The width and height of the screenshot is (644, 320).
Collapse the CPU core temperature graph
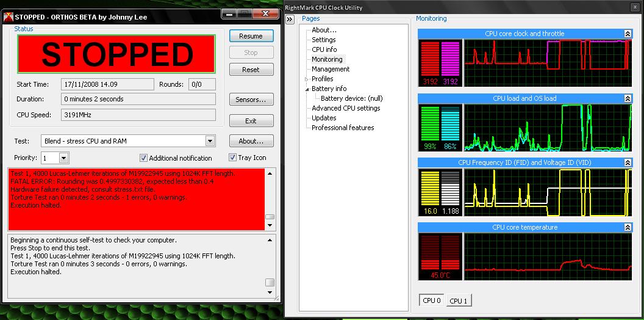(628, 227)
